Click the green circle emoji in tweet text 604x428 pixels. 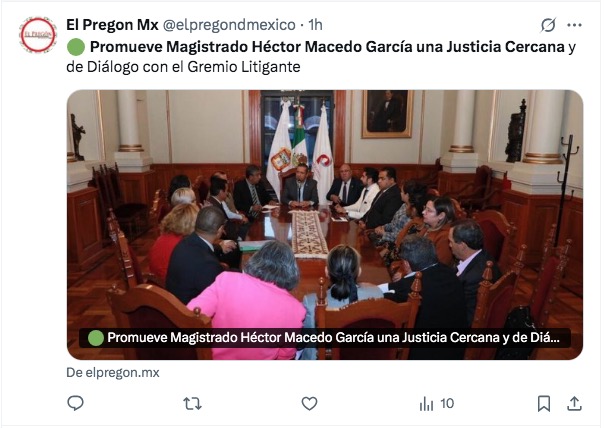click(x=76, y=47)
